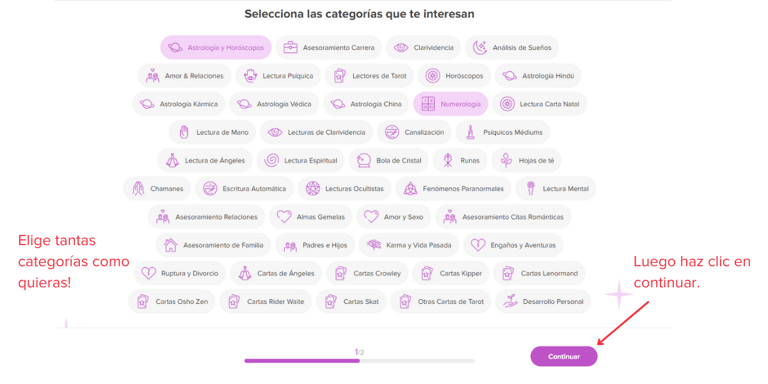
Task: Click the zodiac wheel icon on Horóscopos
Action: (x=432, y=76)
